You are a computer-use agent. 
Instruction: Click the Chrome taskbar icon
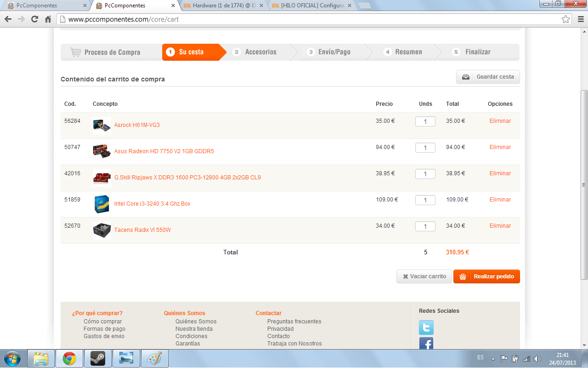69,358
